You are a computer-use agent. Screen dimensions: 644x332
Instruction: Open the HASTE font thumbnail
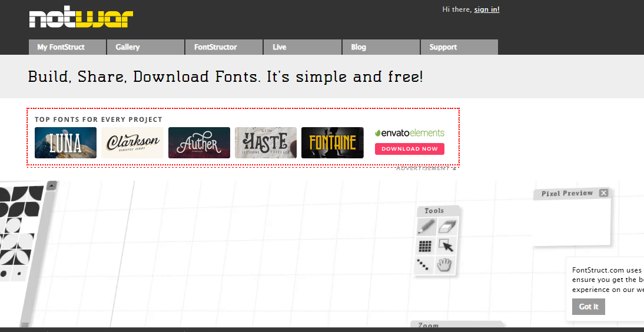pos(265,142)
